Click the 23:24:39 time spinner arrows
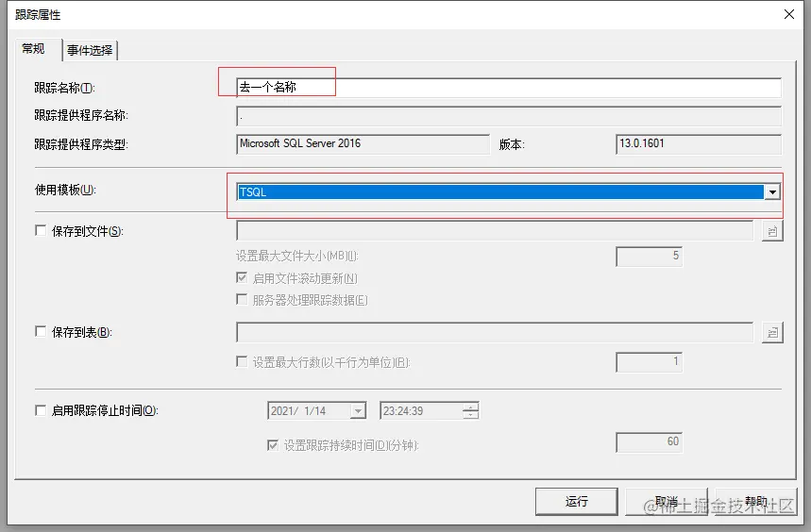Screen dimensions: 811x532 (470, 411)
